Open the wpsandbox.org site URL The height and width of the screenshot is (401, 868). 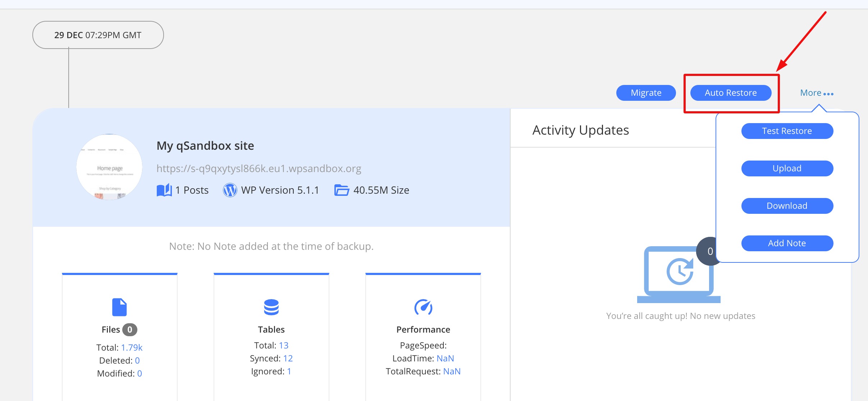coord(259,168)
